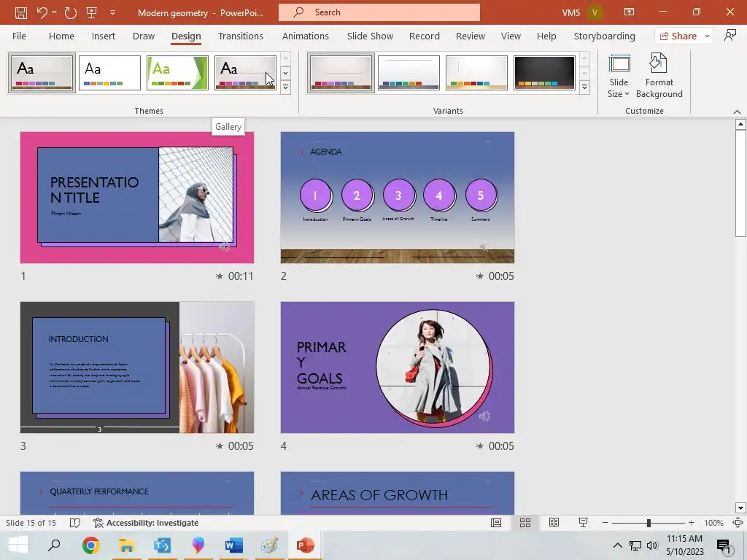Apply the Gallery theme thumbnail
This screenshot has width=747, height=560.
(x=245, y=73)
